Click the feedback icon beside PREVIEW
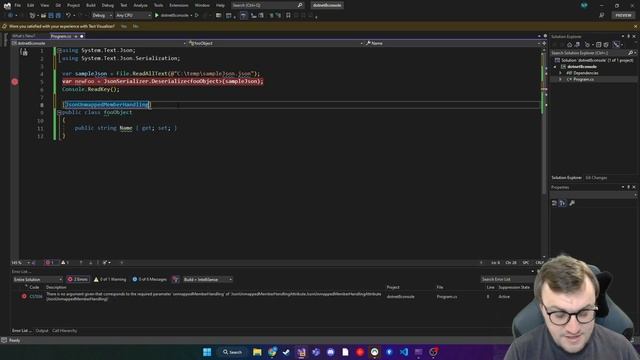Image resolution: width=640 pixels, height=360 pixels. [602, 16]
